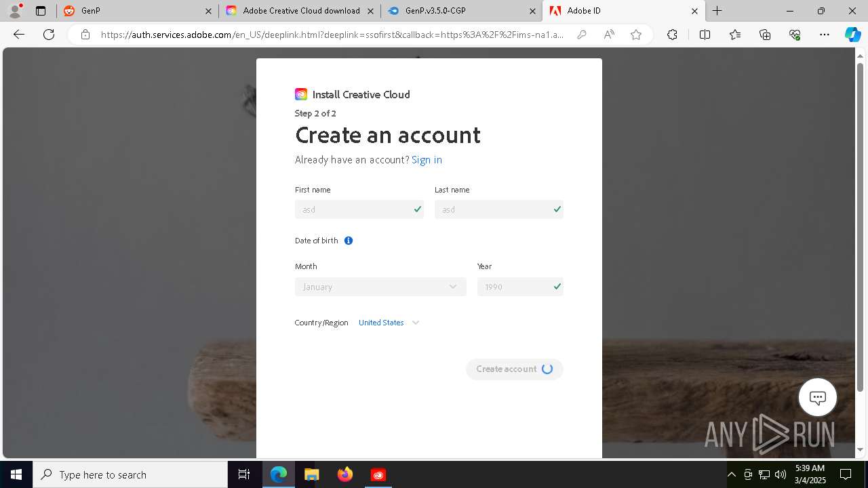Show Date of birth info tooltip
868x488 pixels.
click(x=349, y=241)
